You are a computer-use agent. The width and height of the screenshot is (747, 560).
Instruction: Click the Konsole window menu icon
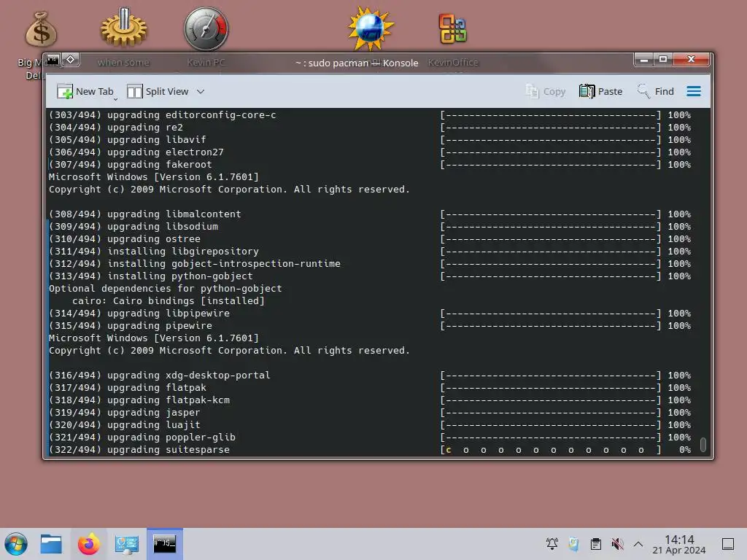(x=53, y=60)
